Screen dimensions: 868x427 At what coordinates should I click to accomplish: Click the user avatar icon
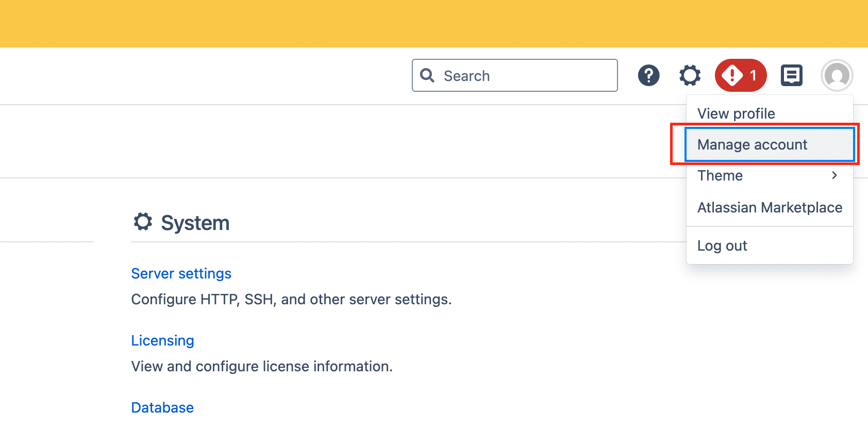pyautogui.click(x=837, y=75)
